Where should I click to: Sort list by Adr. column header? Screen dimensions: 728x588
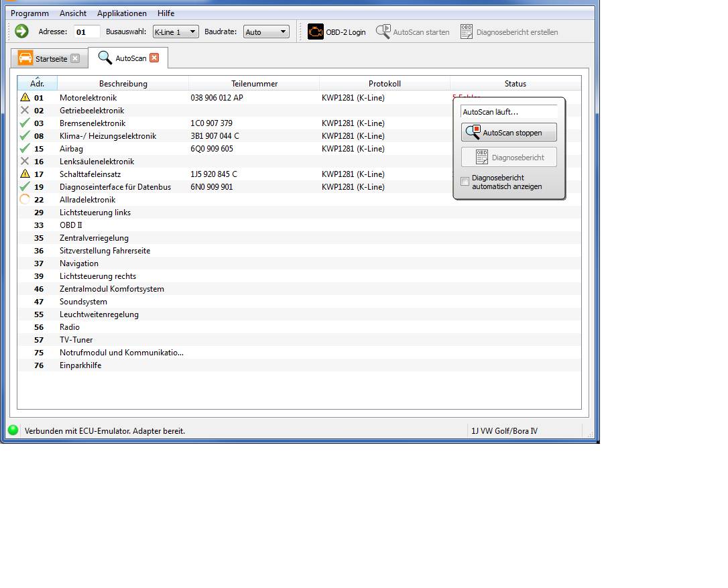tap(38, 84)
